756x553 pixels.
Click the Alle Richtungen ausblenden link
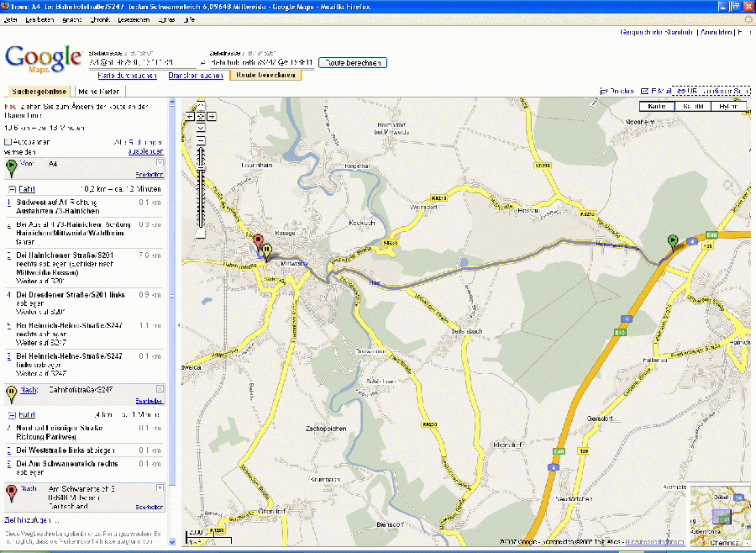tap(139, 147)
